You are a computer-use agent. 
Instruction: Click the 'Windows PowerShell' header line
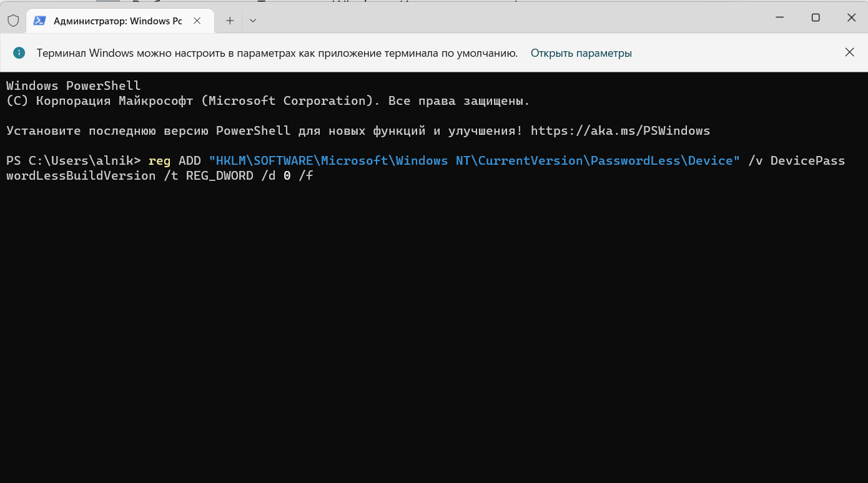74,85
